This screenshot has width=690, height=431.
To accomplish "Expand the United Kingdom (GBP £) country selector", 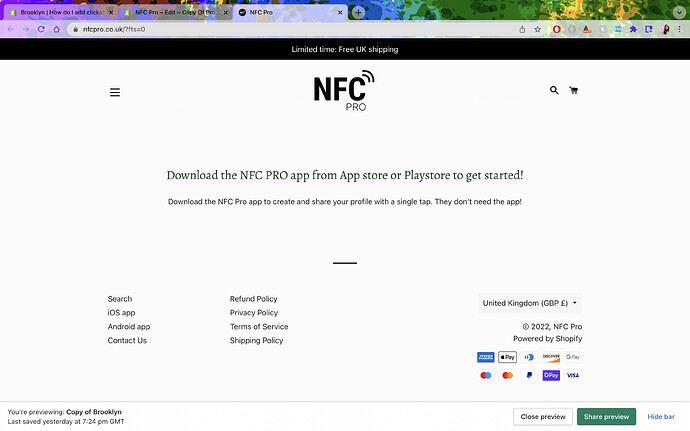I will coord(530,303).
